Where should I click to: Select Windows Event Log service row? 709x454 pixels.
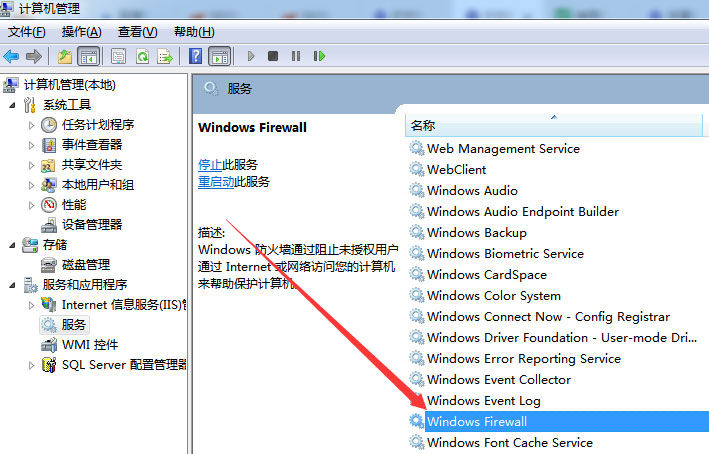[x=483, y=401]
